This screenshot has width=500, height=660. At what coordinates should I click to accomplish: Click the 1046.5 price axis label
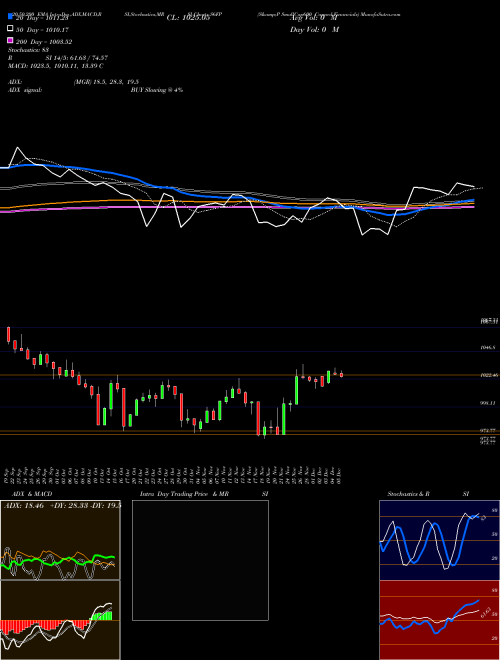coord(488,348)
